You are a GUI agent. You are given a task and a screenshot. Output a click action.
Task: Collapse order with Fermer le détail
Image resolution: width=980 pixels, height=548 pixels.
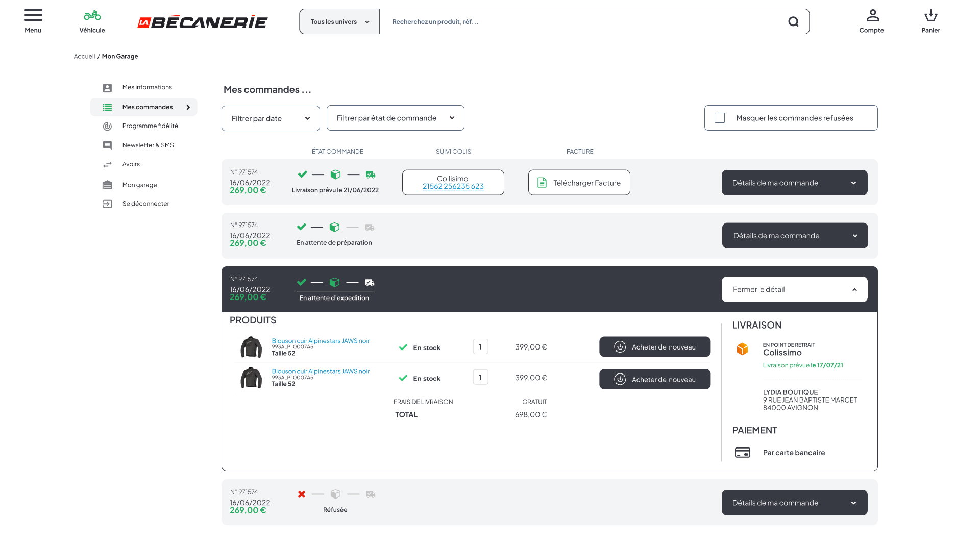tap(794, 289)
